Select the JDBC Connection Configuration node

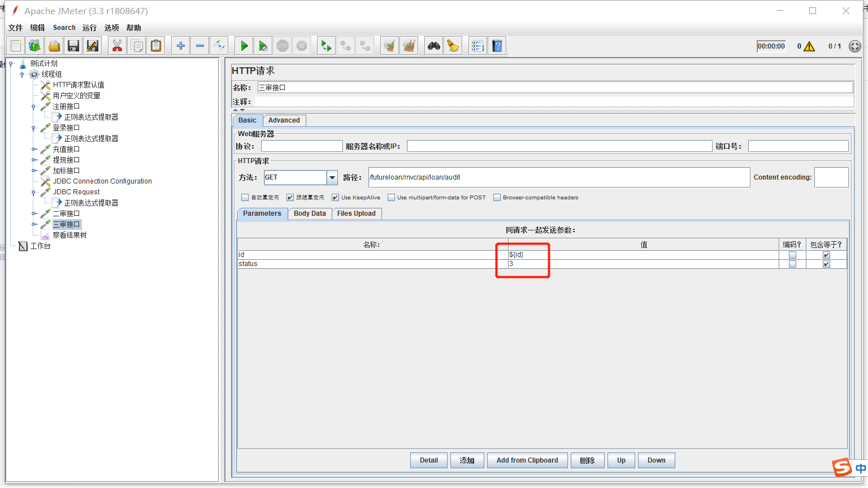[102, 181]
